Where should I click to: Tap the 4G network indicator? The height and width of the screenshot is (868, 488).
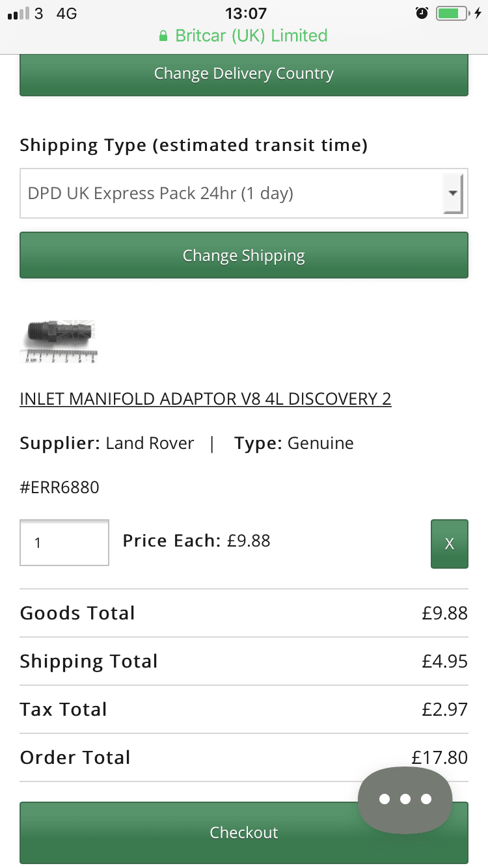pos(67,13)
